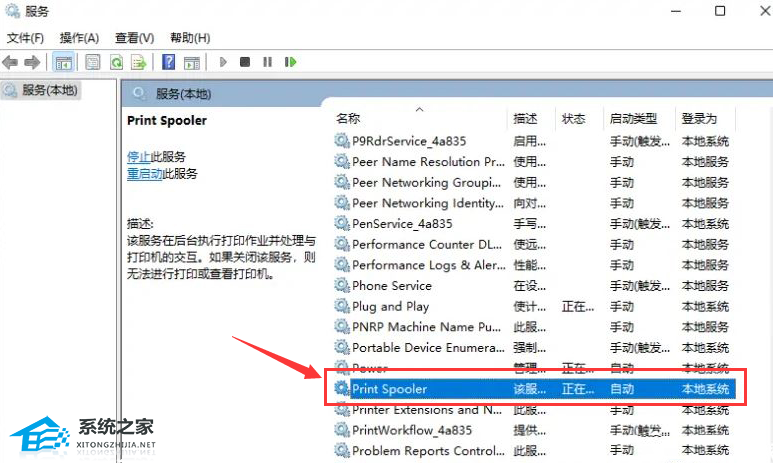This screenshot has width=773, height=463.
Task: Select 服务(本地) in the left tree
Action: click(49, 90)
